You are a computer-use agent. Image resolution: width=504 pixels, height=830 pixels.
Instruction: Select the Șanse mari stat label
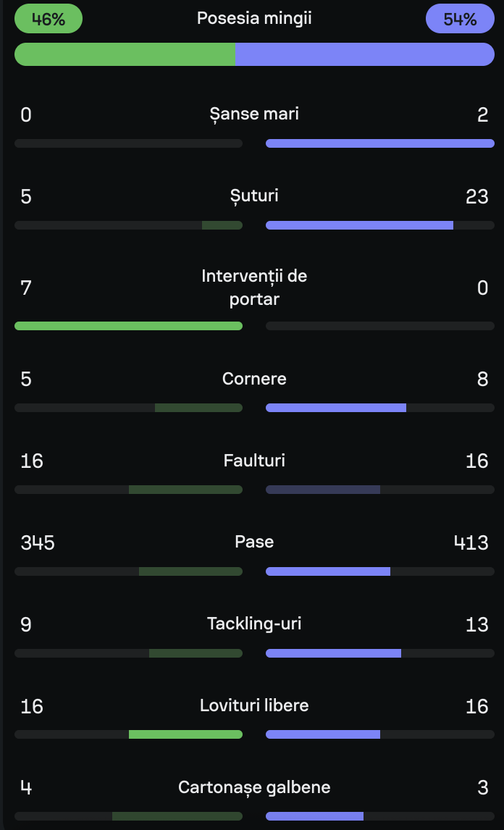(x=254, y=114)
